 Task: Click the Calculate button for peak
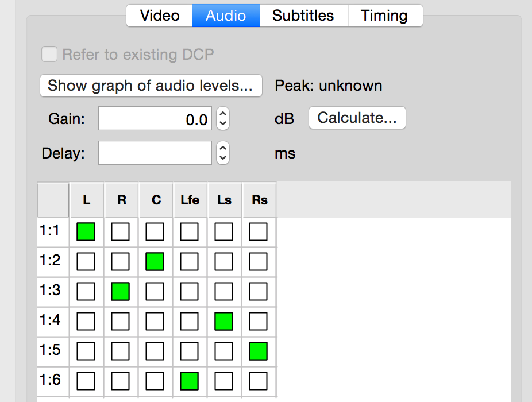[357, 118]
